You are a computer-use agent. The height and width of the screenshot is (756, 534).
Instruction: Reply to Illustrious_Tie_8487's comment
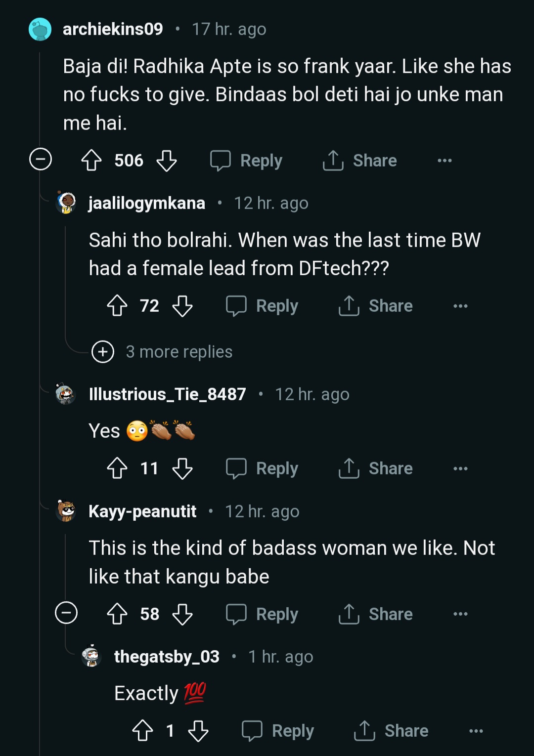click(x=263, y=468)
